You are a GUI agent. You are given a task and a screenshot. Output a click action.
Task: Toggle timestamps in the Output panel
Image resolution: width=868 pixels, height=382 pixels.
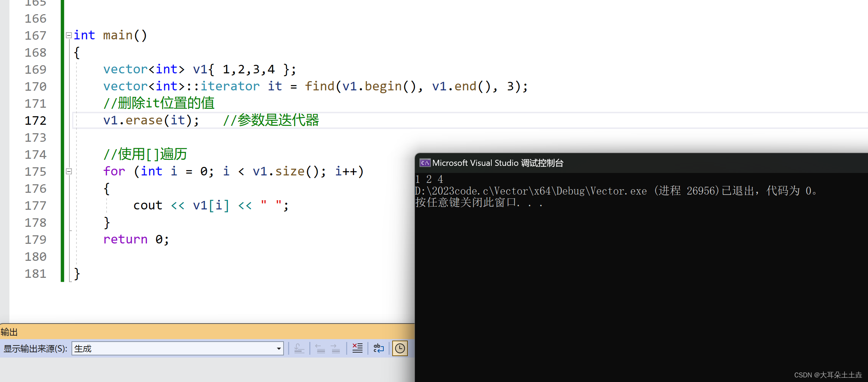coord(400,348)
